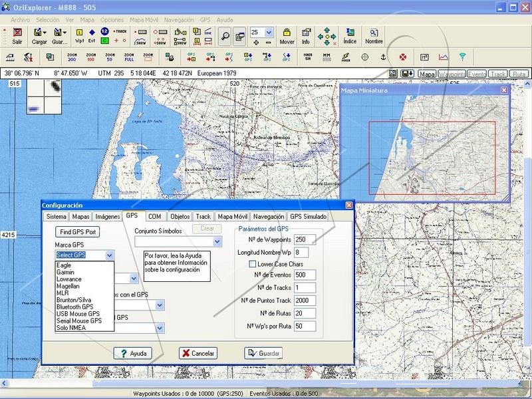
Task: Open the Navegación menu in menu bar
Action: tap(179, 20)
